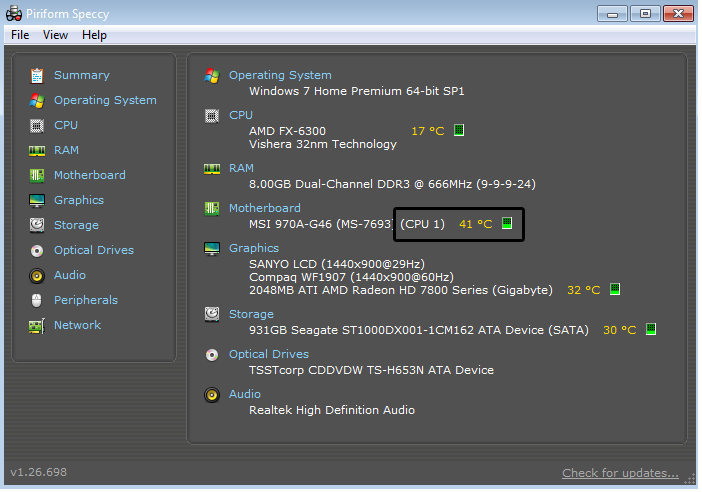Click the Operating System flag icon in sidebar
702x492 pixels.
(x=37, y=101)
